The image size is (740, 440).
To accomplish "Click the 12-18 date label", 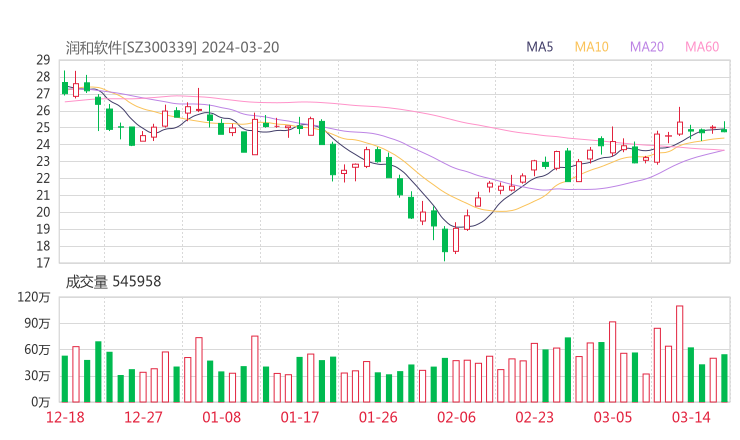I will pos(65,417).
